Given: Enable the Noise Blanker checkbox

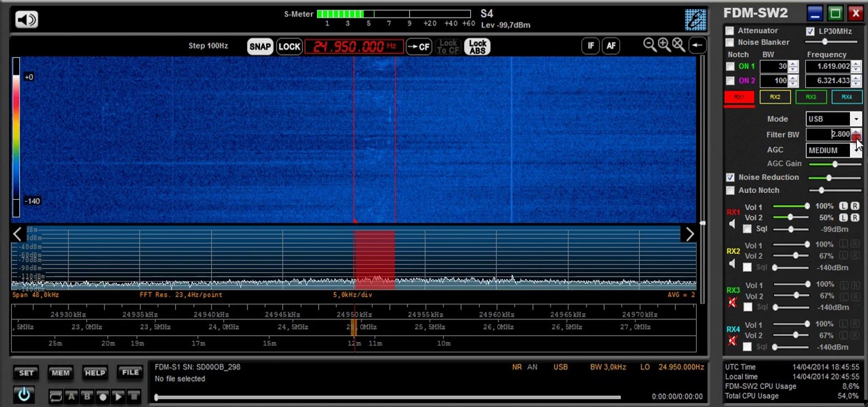Looking at the screenshot, I should (x=730, y=42).
